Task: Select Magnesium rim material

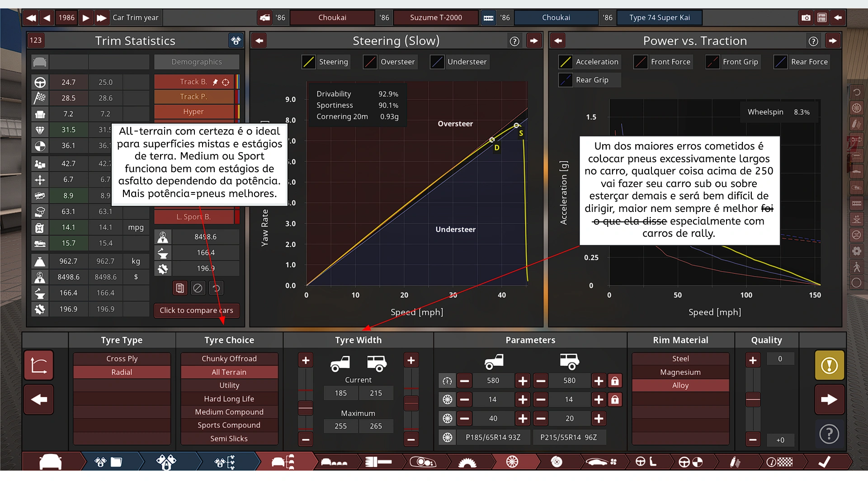Action: click(680, 372)
